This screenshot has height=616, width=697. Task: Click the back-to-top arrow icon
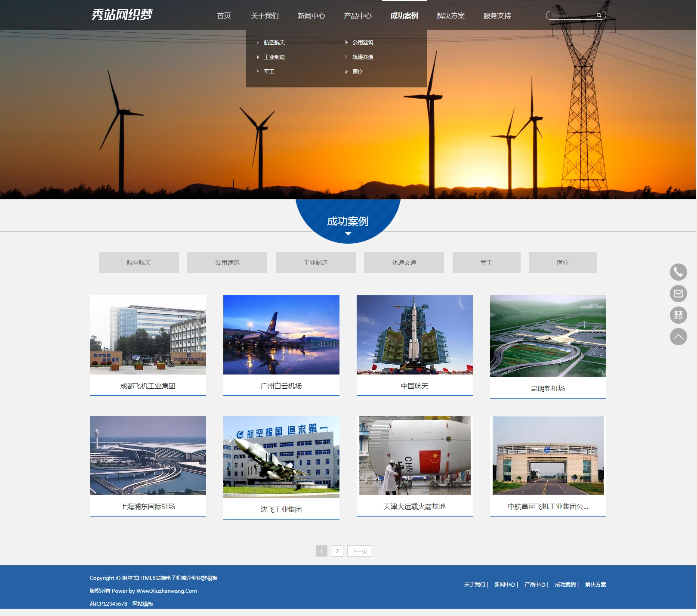point(678,337)
